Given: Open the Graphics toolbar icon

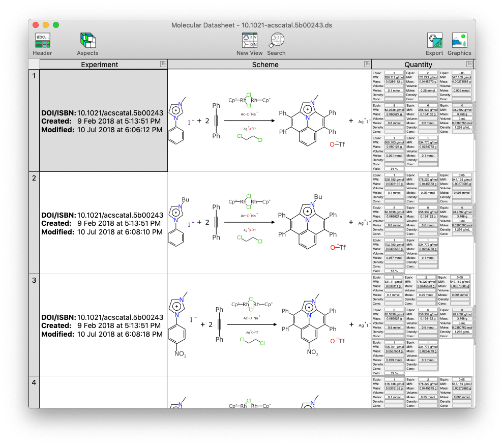Looking at the screenshot, I should (459, 41).
